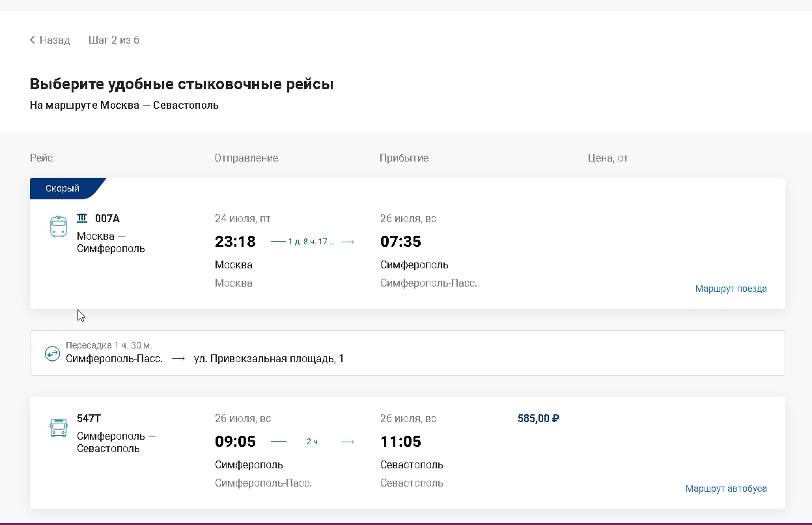Go back with the Назад link
This screenshot has width=812, height=525.
pyautogui.click(x=54, y=40)
